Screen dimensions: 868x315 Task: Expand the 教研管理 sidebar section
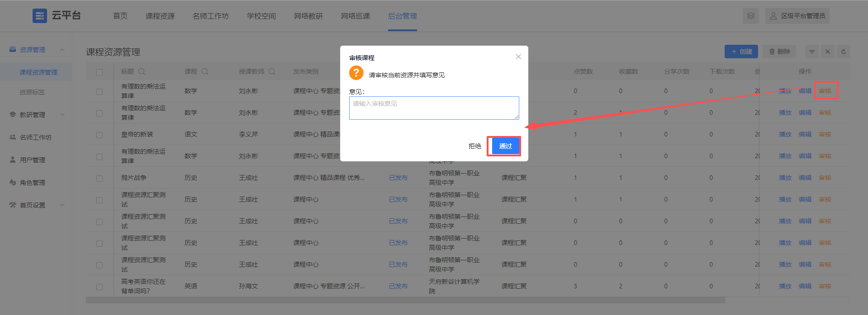pos(62,115)
